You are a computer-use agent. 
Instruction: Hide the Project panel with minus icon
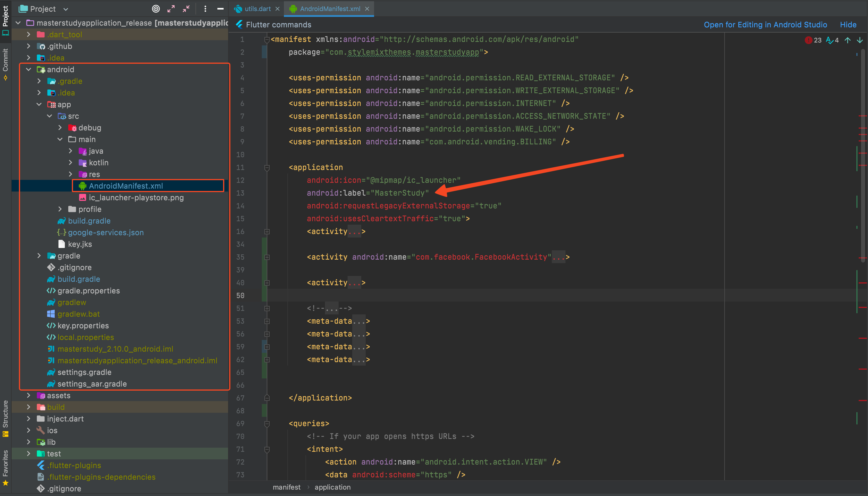[x=220, y=9]
